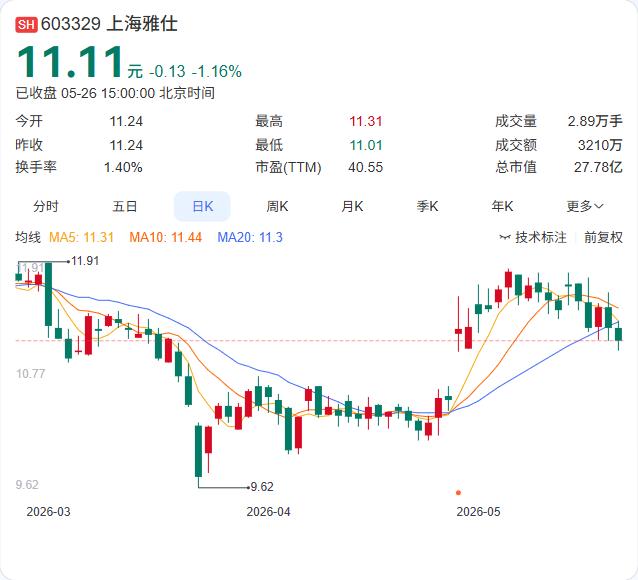Click the red SH exchange badge

(x=26, y=24)
